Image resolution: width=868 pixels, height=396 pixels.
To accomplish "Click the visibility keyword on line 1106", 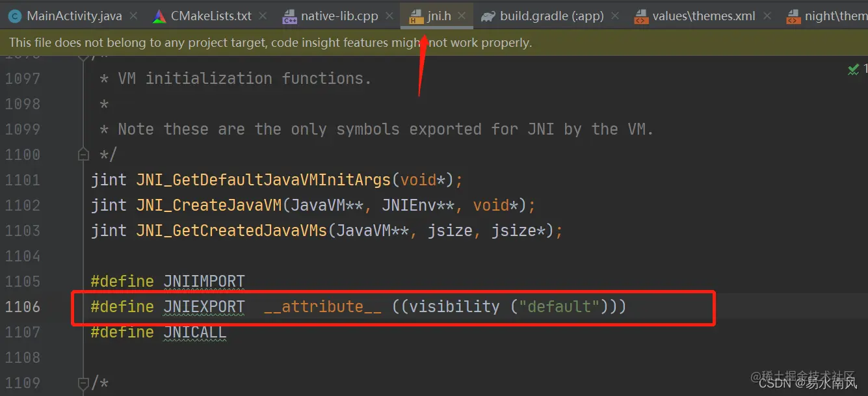I will 454,307.
